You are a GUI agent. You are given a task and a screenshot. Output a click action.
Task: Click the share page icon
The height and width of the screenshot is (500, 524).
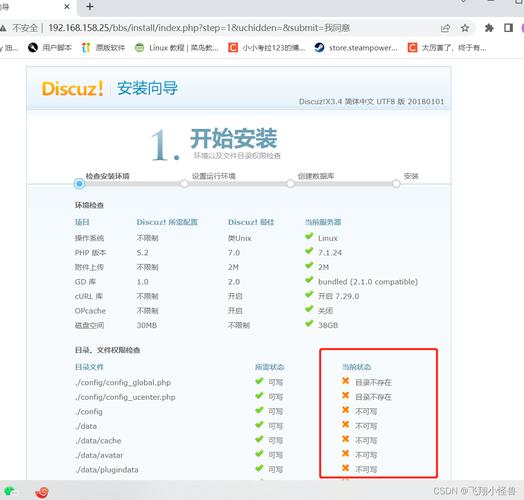click(x=445, y=28)
